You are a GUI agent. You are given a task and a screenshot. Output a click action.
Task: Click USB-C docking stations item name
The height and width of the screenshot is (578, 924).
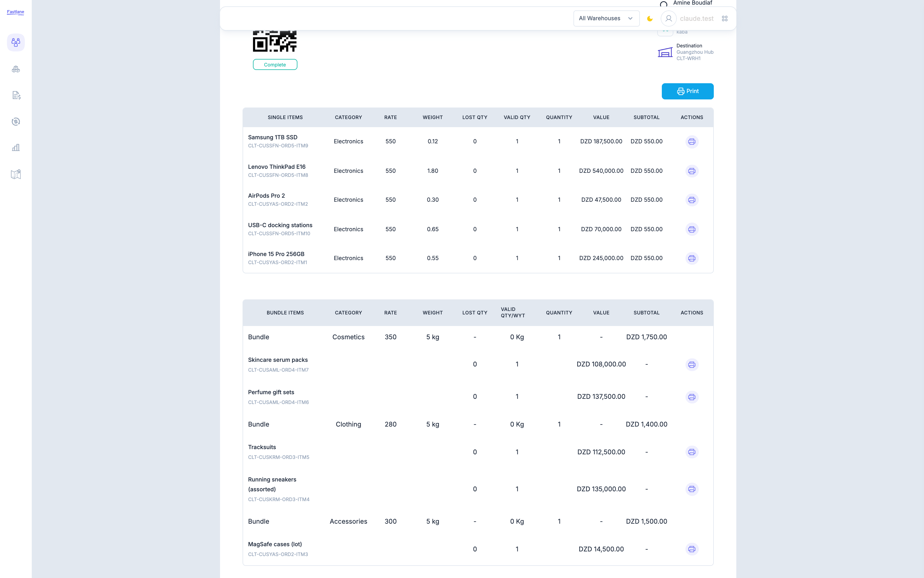(280, 225)
